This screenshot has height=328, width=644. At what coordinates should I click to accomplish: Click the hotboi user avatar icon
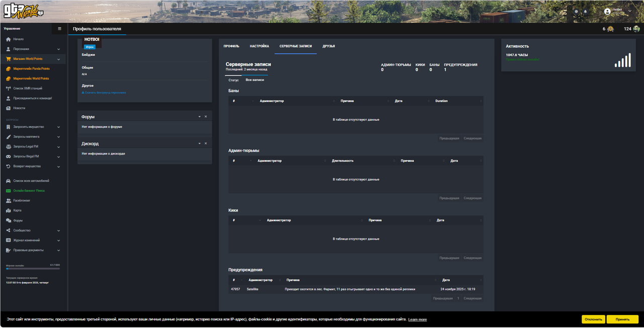pos(608,11)
